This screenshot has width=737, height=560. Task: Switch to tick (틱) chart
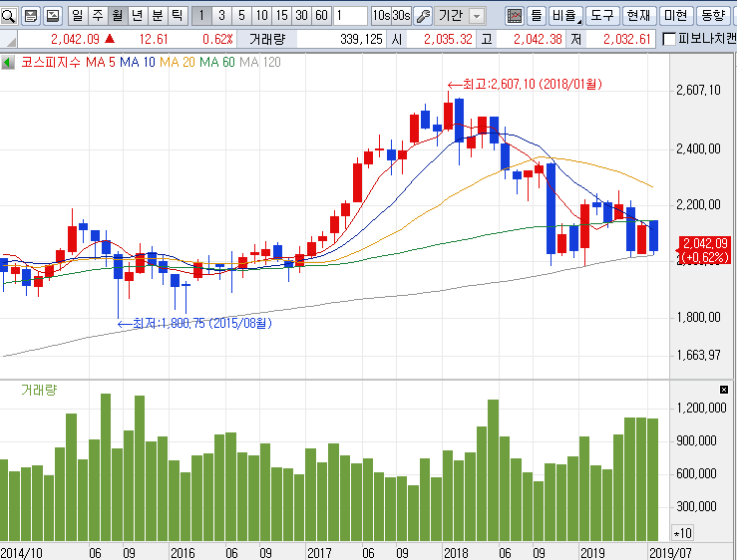pos(177,16)
